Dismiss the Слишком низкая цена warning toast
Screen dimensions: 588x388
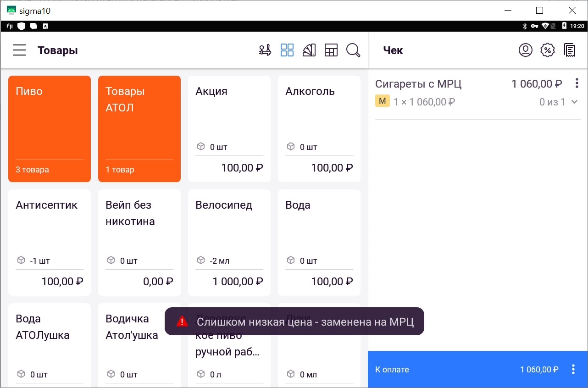[x=294, y=321]
